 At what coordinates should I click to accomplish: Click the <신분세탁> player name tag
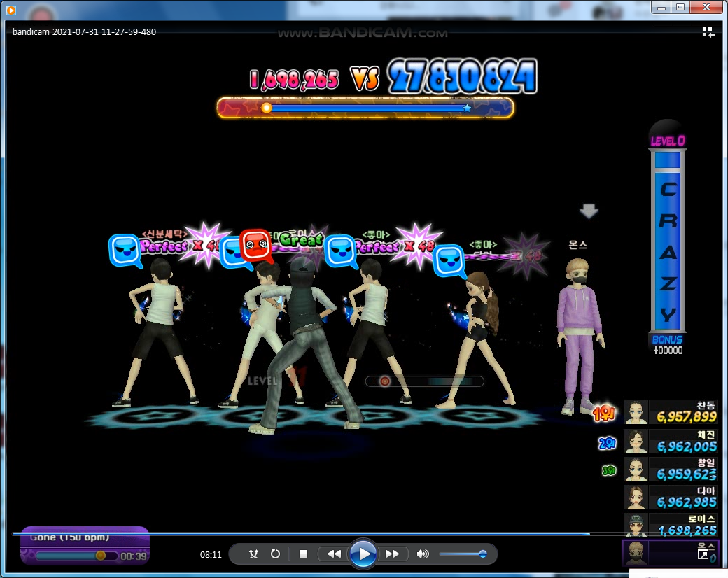click(164, 234)
